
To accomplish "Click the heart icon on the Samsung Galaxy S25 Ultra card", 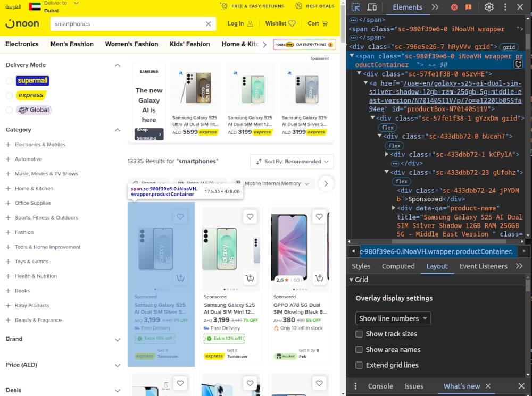I will coord(180,216).
